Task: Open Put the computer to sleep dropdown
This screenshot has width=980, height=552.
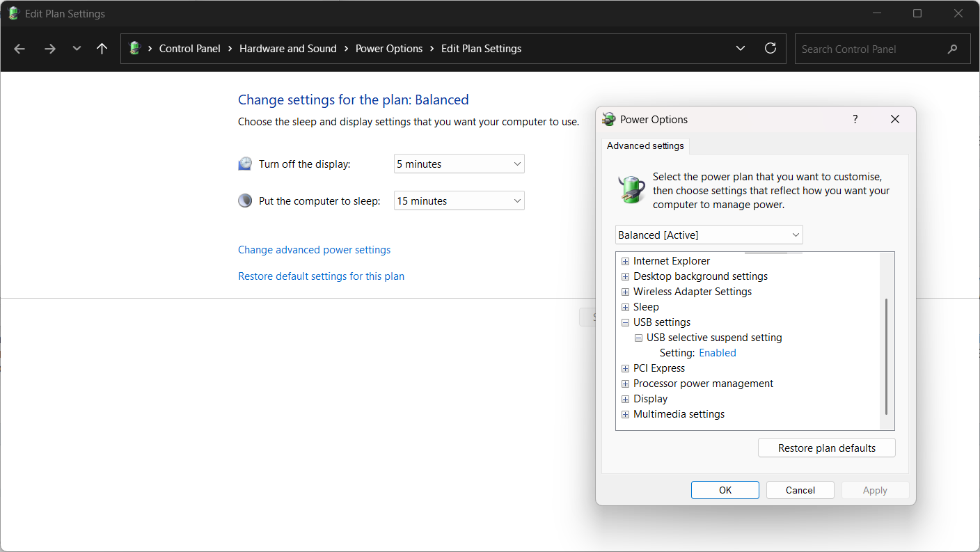Action: 459,201
